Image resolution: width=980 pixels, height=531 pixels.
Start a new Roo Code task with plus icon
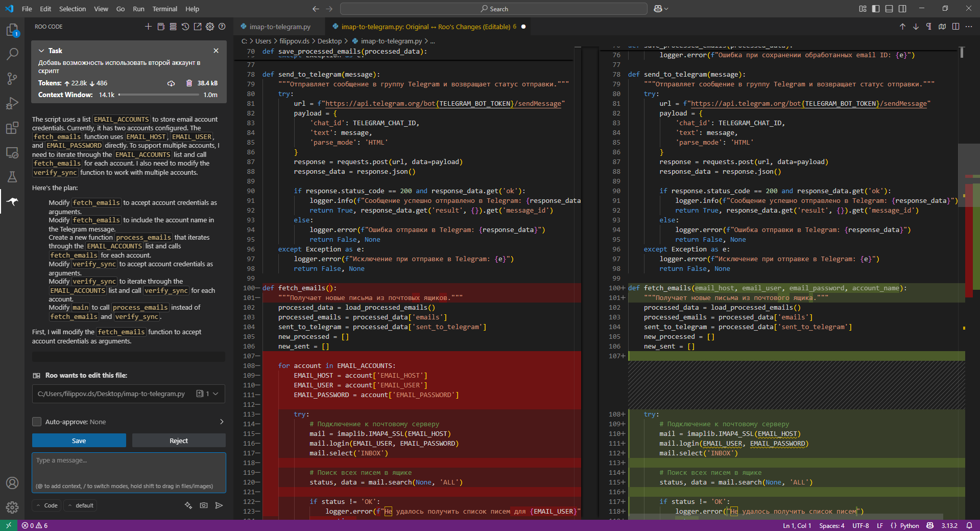pyautogui.click(x=148, y=27)
